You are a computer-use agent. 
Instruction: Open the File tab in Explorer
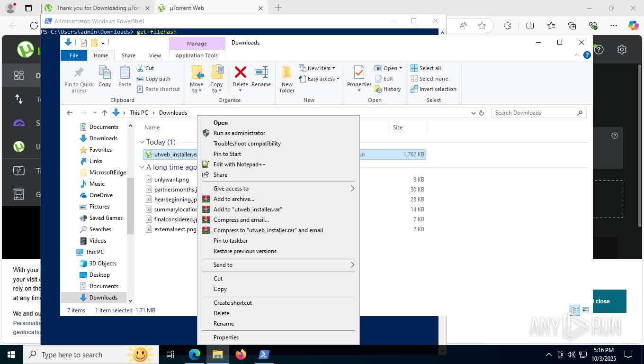pyautogui.click(x=74, y=55)
